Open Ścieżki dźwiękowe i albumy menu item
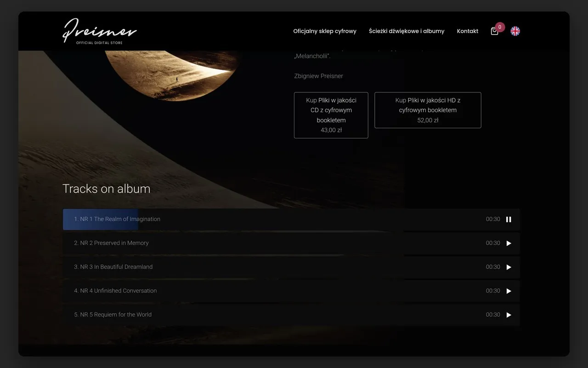 point(407,31)
